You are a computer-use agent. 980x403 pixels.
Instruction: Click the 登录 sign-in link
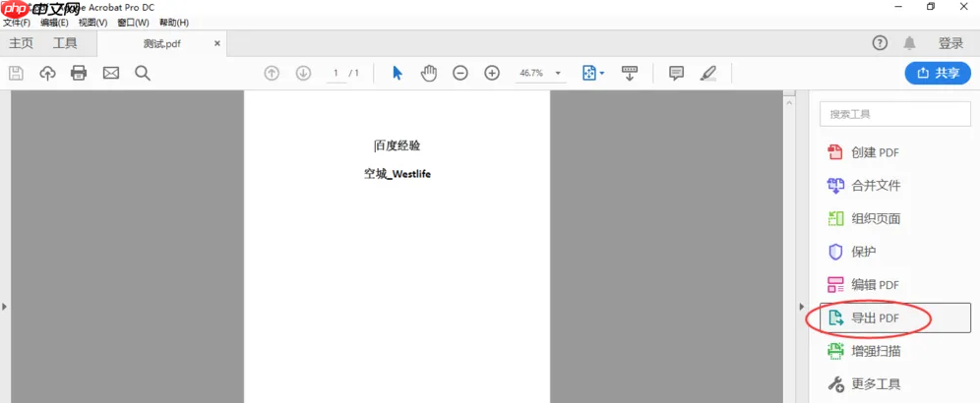[x=951, y=43]
